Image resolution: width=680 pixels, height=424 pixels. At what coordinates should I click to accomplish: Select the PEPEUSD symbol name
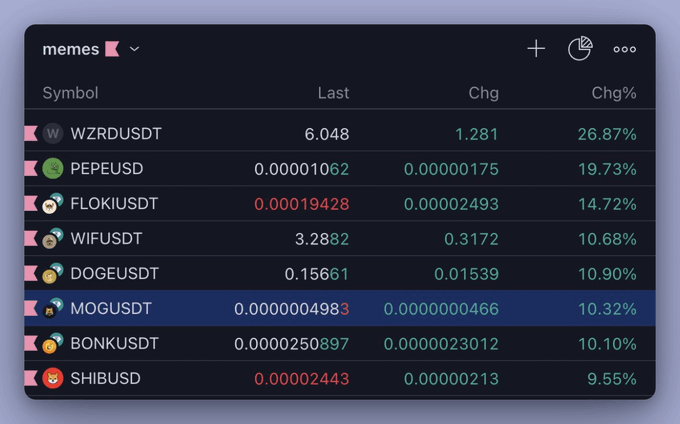[107, 169]
